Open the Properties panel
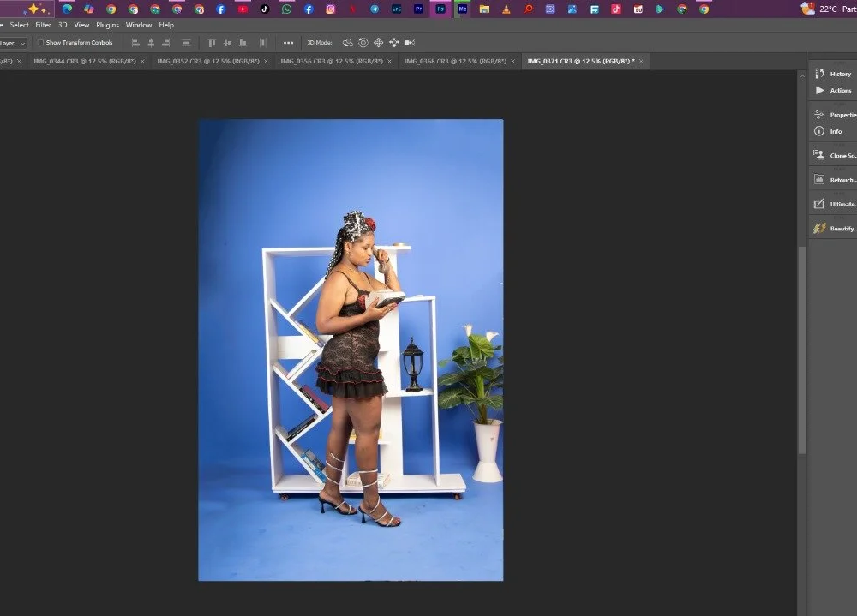857x616 pixels. [834, 115]
